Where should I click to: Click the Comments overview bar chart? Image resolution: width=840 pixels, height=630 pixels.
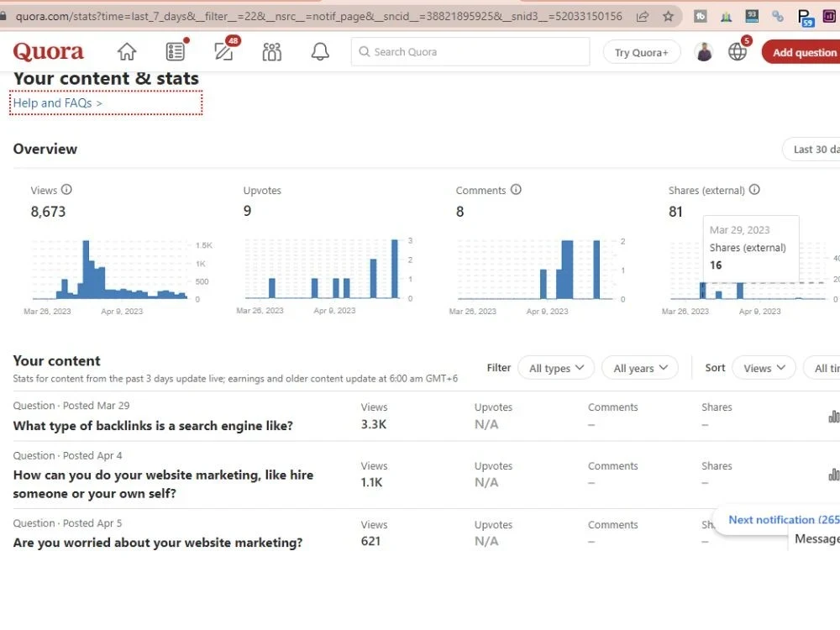[534, 270]
